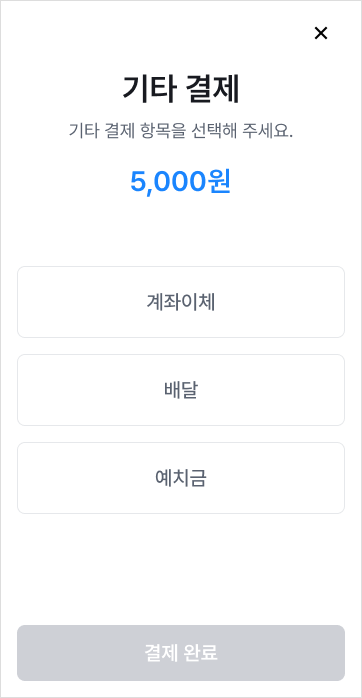Tap the delivery (배달) card
The height and width of the screenshot is (698, 362).
click(x=181, y=390)
